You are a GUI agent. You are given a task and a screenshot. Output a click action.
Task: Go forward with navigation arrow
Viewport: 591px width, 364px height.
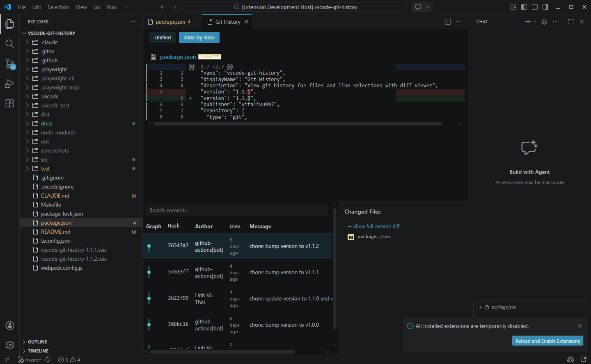[174, 7]
